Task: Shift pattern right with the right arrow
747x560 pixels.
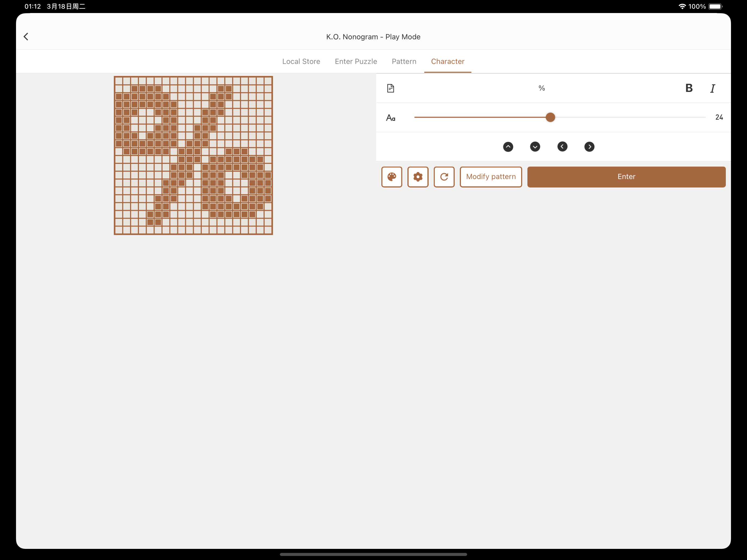Action: tap(589, 147)
